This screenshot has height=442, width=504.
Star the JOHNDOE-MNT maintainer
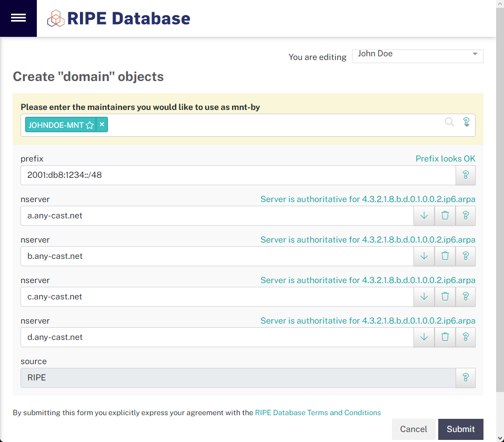pos(89,125)
